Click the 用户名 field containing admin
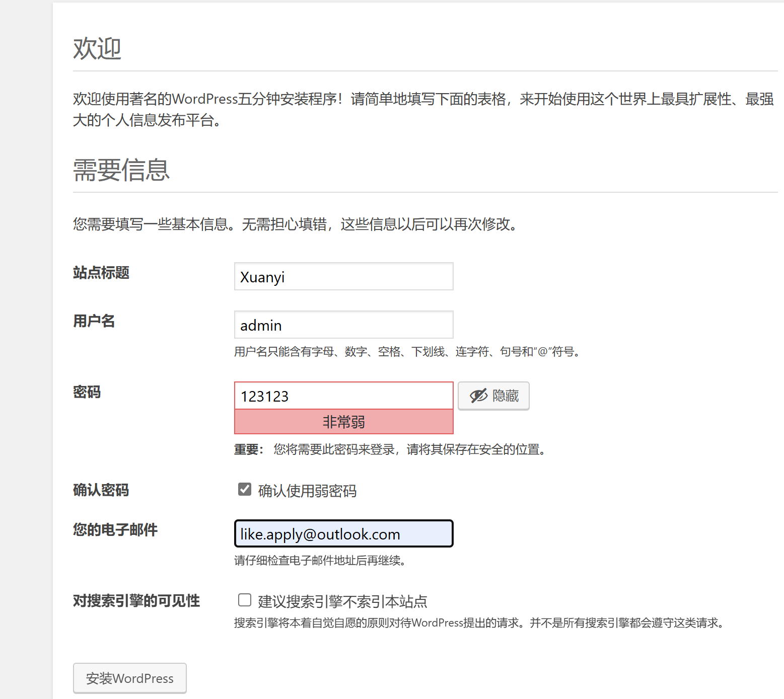This screenshot has height=699, width=784. click(x=343, y=325)
